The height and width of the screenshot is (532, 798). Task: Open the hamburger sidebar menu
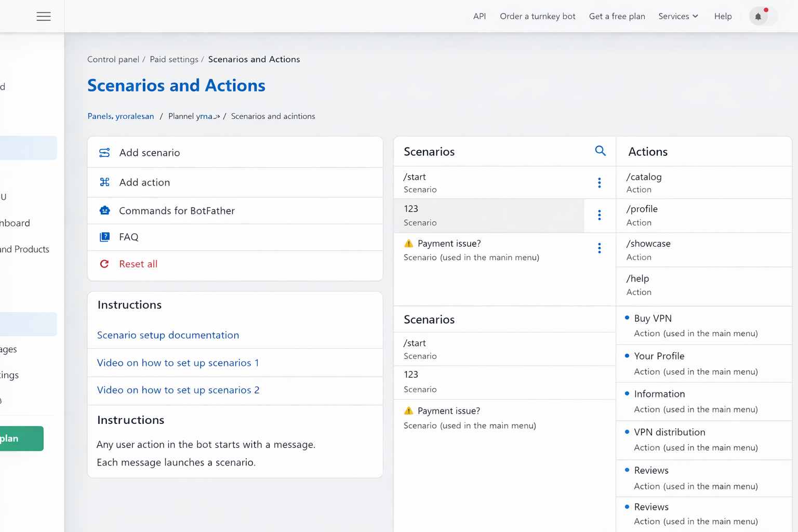44,17
